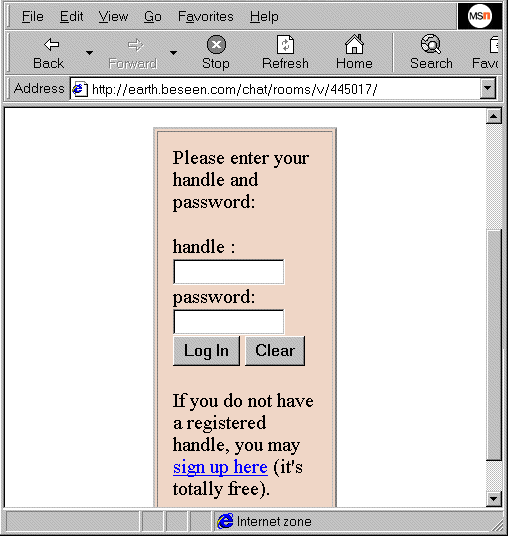
Task: Click the Refresh page icon
Action: [285, 45]
